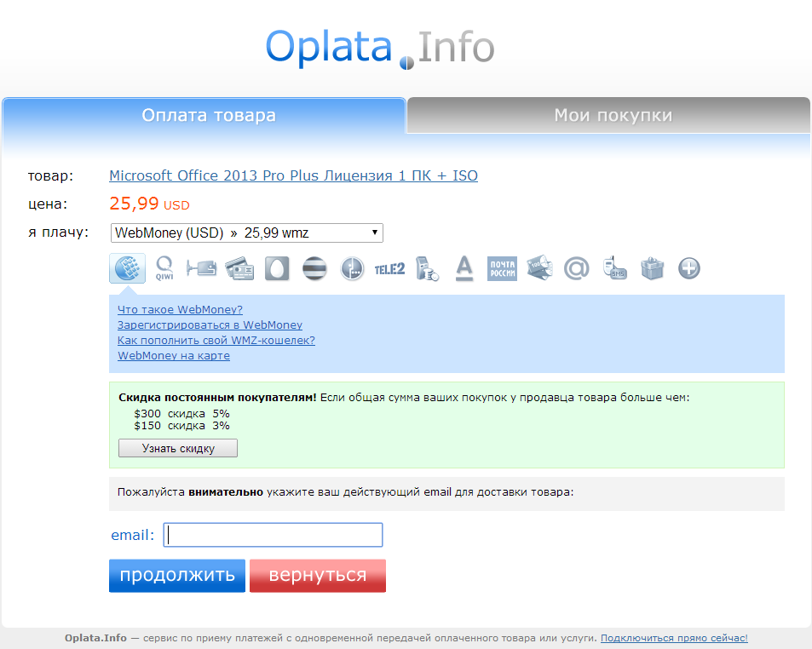812x649 pixels.
Task: Click the Узнать скидку button
Action: (x=178, y=448)
